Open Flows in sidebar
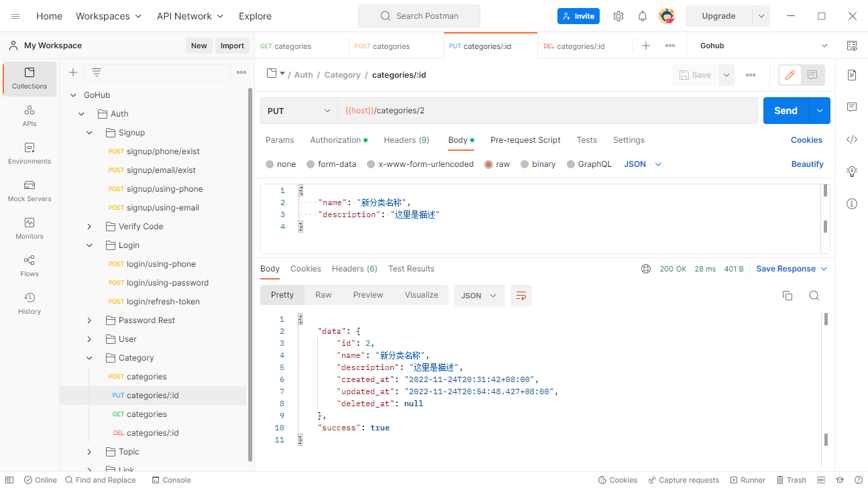 pyautogui.click(x=30, y=266)
